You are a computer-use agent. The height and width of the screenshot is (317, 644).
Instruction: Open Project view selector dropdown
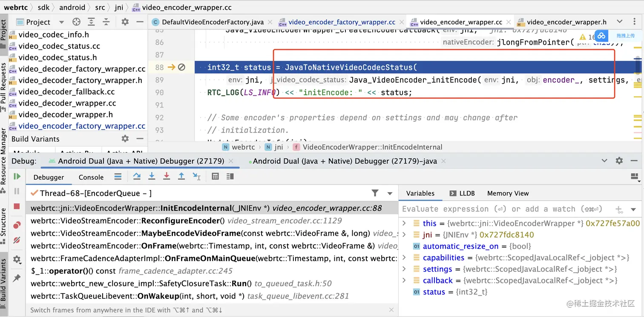click(x=61, y=22)
